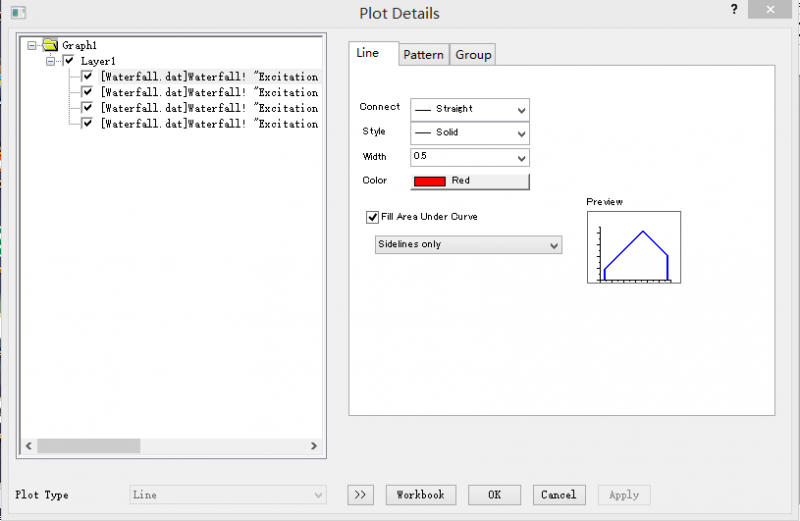Switch to the Pattern tab
The height and width of the screenshot is (521, 800).
(x=423, y=55)
